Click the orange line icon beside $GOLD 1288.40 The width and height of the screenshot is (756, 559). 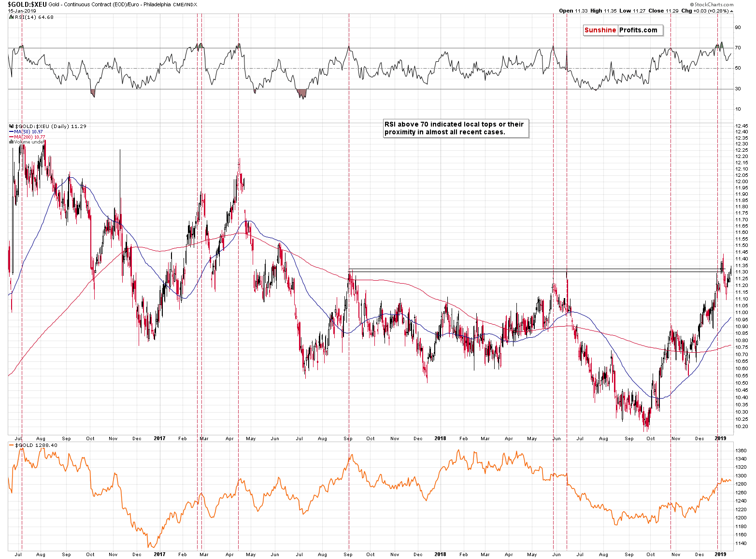tap(12, 445)
